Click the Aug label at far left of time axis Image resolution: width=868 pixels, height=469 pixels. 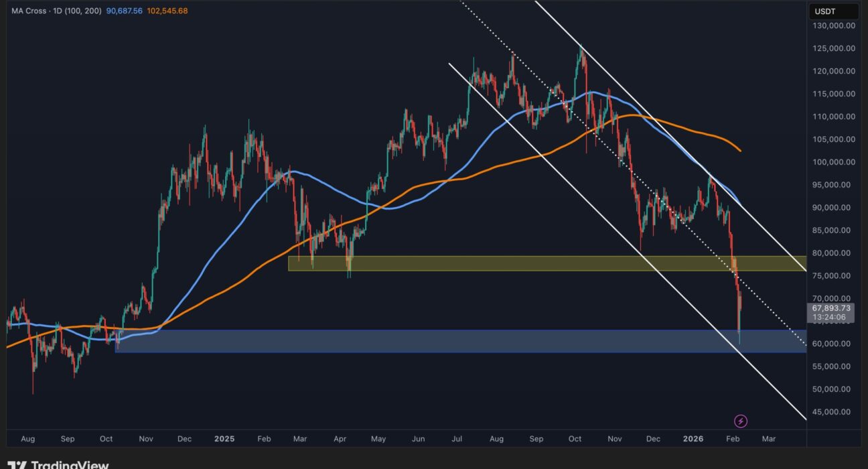coord(27,439)
